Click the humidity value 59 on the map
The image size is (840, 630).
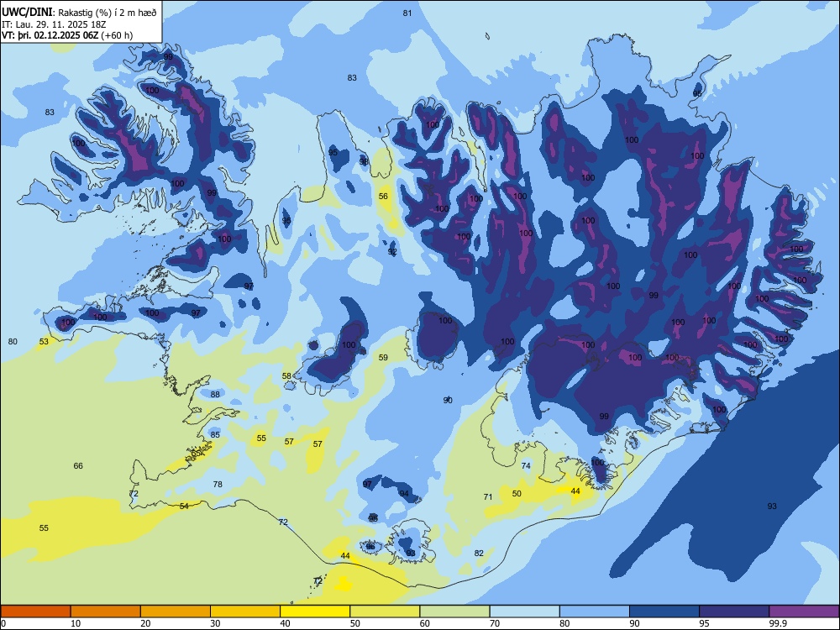click(x=383, y=357)
